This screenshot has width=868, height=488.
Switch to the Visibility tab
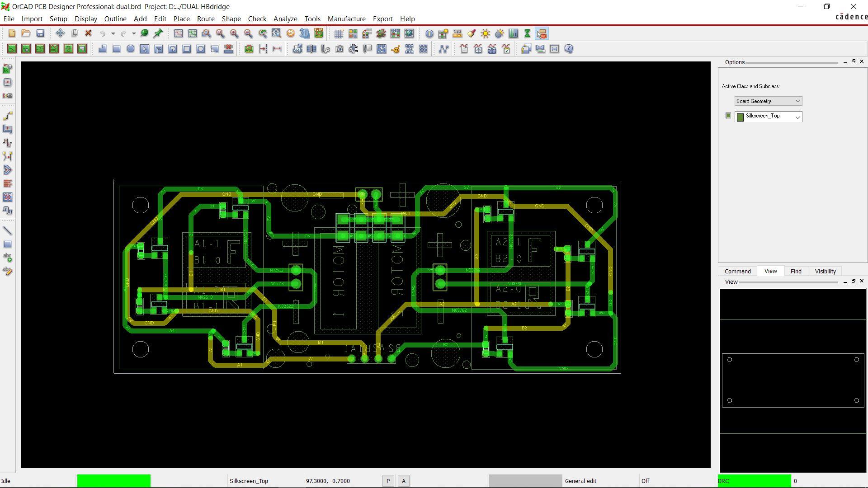pos(825,271)
